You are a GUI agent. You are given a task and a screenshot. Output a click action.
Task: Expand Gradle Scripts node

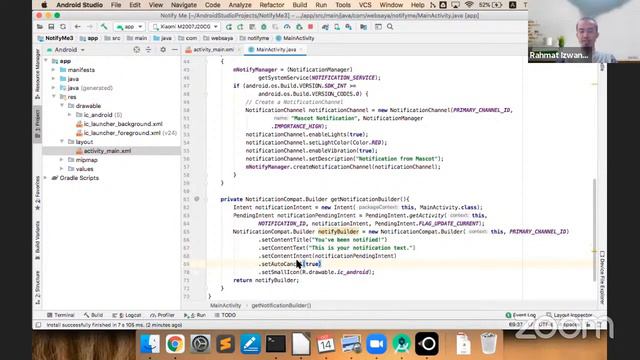(46, 178)
